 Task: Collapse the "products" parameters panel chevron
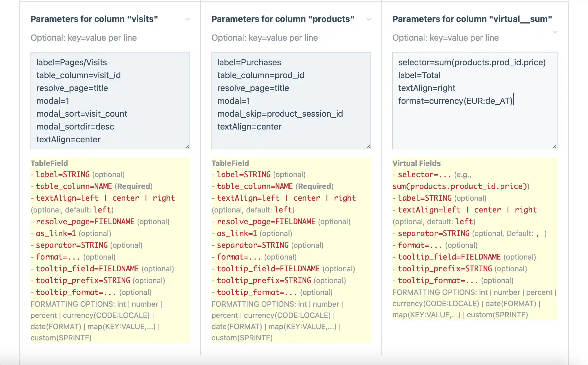pyautogui.click(x=369, y=19)
